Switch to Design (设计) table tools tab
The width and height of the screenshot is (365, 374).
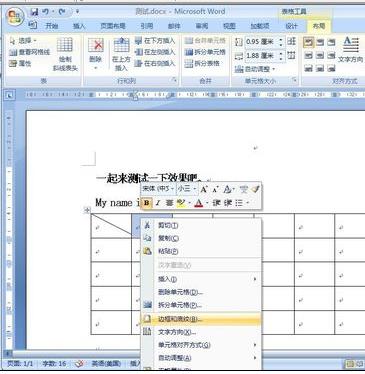pyautogui.click(x=291, y=26)
